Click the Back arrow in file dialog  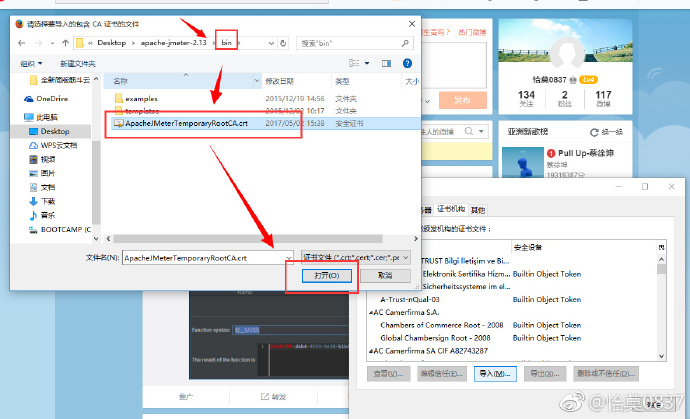[x=22, y=43]
